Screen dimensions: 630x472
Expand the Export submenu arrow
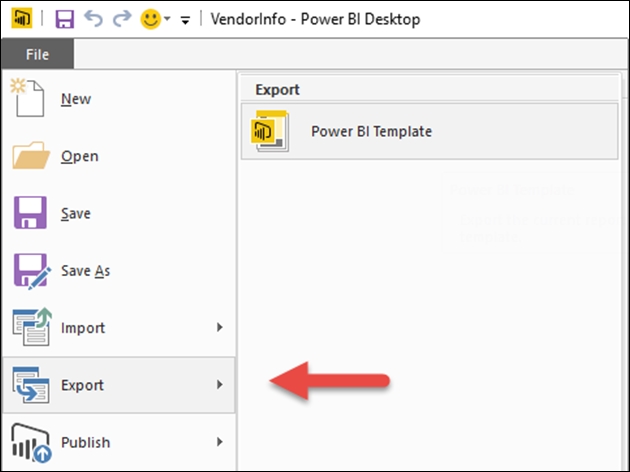click(x=219, y=385)
